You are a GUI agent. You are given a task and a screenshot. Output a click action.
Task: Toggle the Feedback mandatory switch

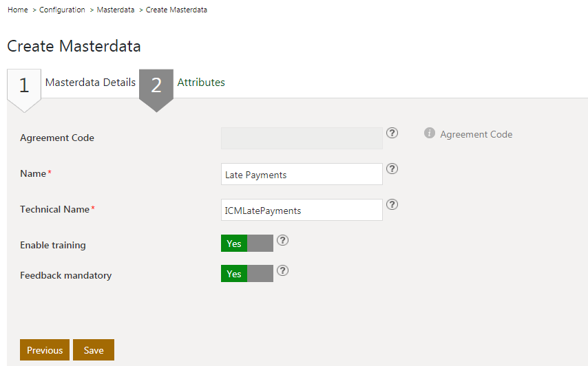247,274
